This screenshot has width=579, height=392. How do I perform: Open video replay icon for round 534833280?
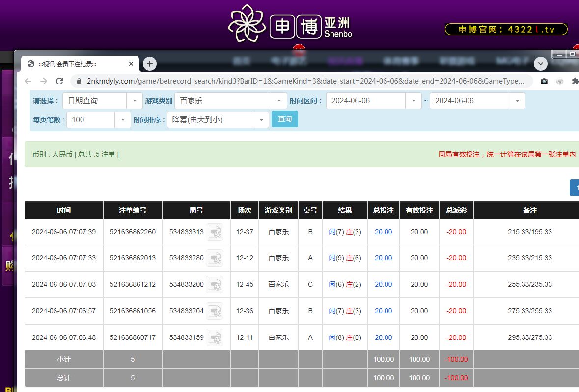(215, 258)
